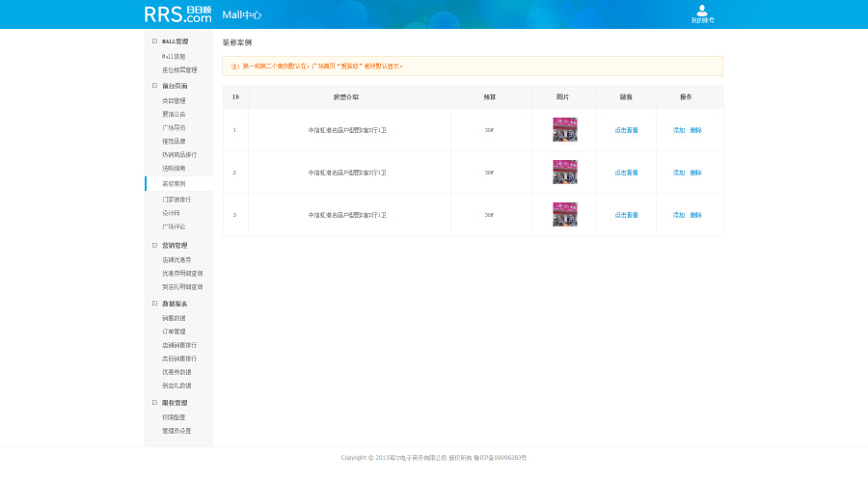Open 类目管理 in the sidebar

[x=174, y=100]
